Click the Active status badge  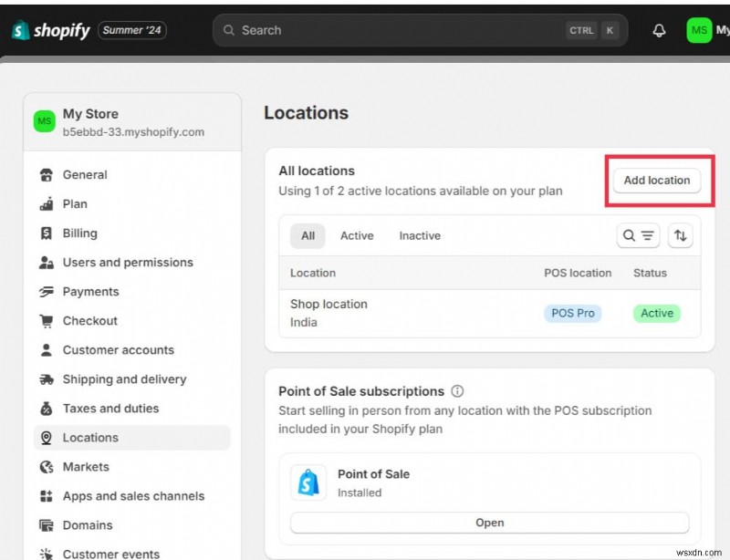click(657, 313)
